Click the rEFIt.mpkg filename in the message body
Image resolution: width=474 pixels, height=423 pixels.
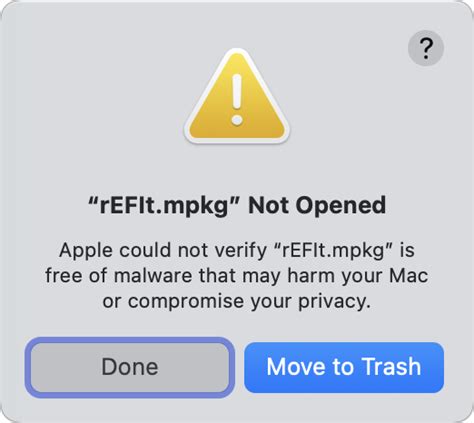coord(334,251)
